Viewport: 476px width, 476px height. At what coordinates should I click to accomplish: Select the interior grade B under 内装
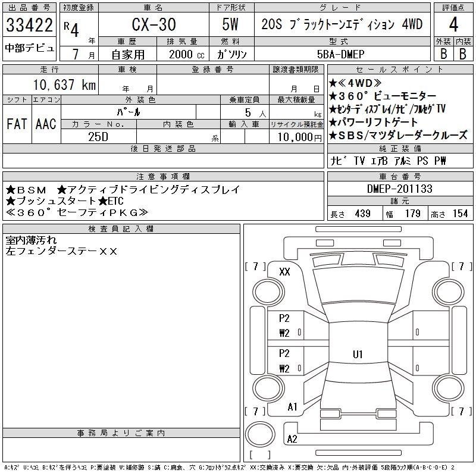(463, 54)
